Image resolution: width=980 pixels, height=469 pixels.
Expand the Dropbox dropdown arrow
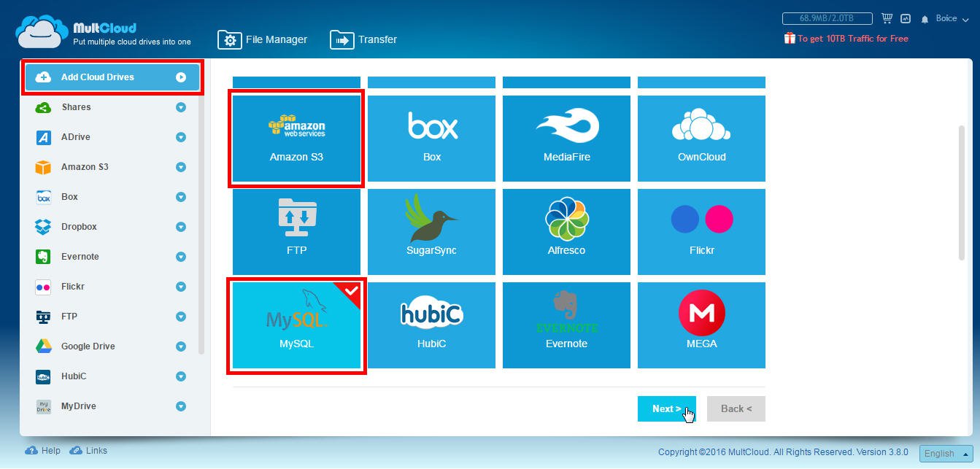181,227
